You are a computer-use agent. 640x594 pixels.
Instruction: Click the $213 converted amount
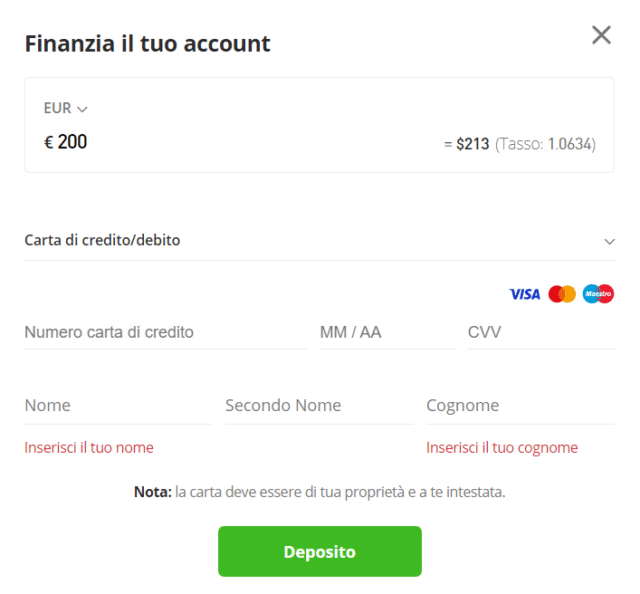pyautogui.click(x=472, y=144)
